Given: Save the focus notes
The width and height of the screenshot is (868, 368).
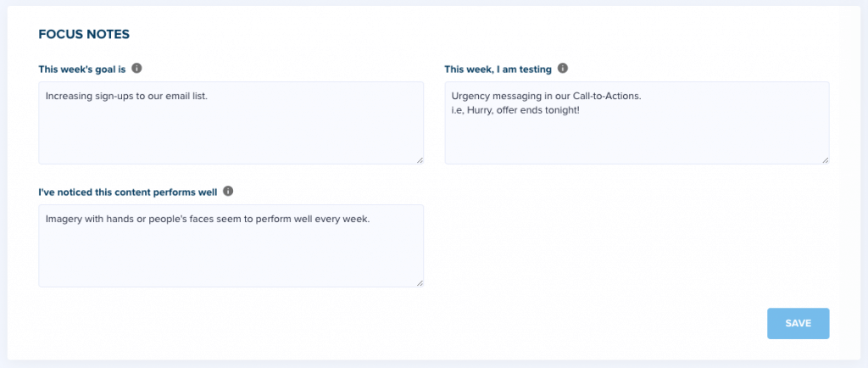Looking at the screenshot, I should (798, 323).
